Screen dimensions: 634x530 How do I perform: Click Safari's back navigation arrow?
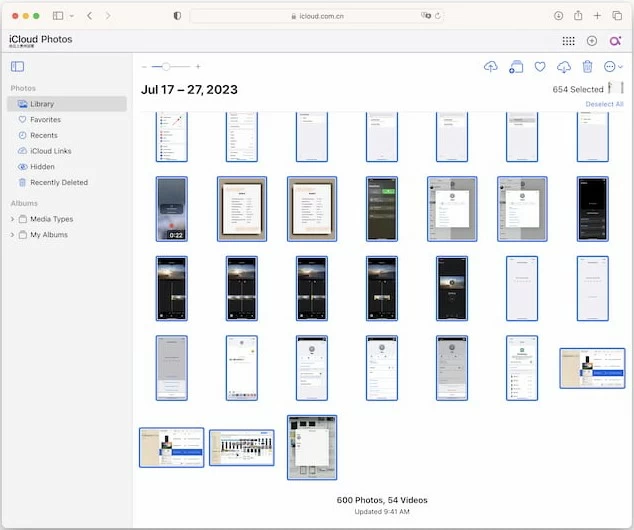pos(90,16)
